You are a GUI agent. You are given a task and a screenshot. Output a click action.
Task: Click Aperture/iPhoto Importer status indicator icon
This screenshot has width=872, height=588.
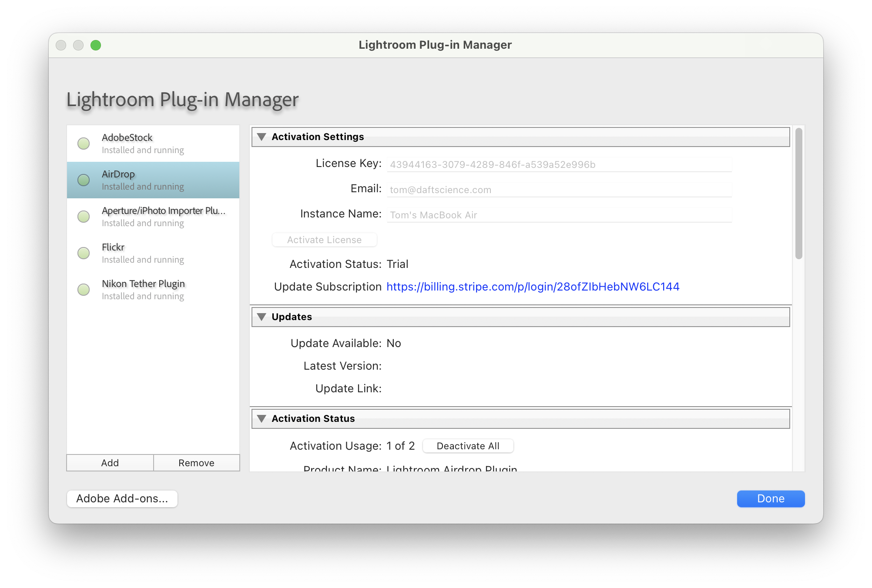click(x=84, y=217)
